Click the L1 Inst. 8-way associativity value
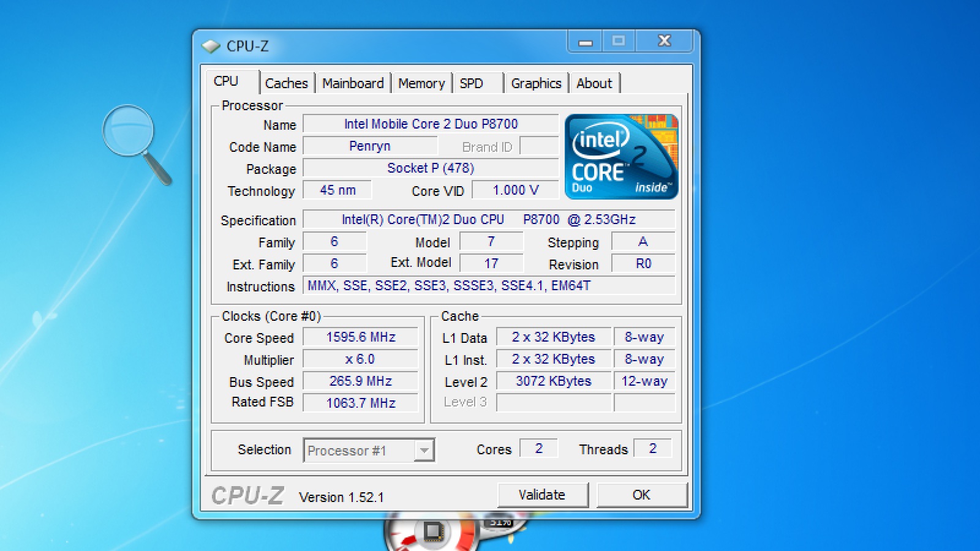This screenshot has width=980, height=551. coord(644,359)
